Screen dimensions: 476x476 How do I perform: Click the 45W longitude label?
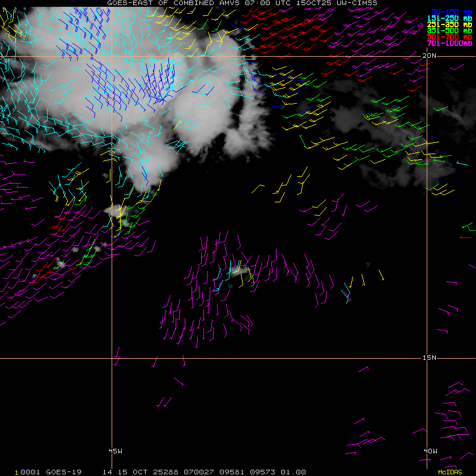coord(116,451)
